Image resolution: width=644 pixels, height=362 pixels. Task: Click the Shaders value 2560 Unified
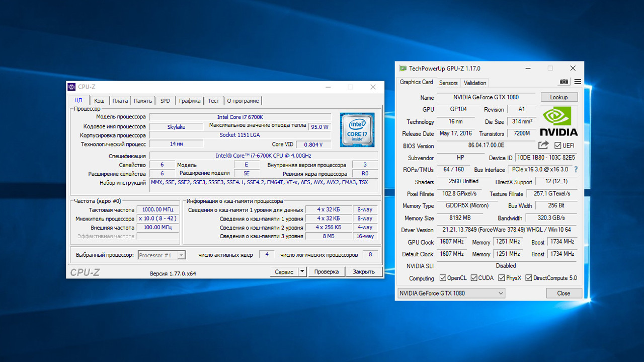pyautogui.click(x=463, y=181)
